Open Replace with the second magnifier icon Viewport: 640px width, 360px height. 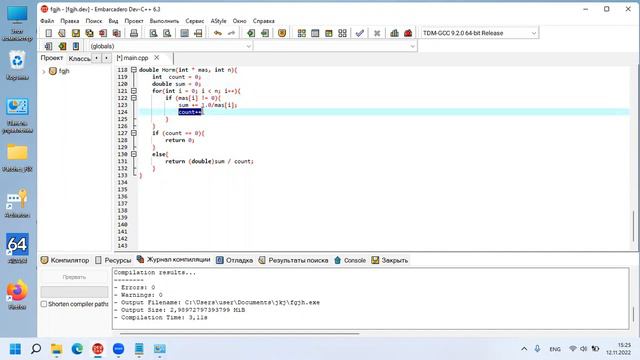167,33
